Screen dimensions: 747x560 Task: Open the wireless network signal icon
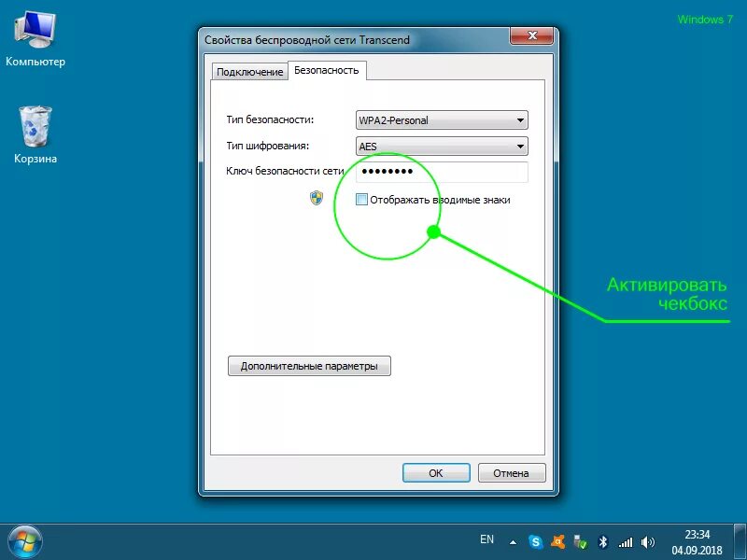pyautogui.click(x=626, y=542)
